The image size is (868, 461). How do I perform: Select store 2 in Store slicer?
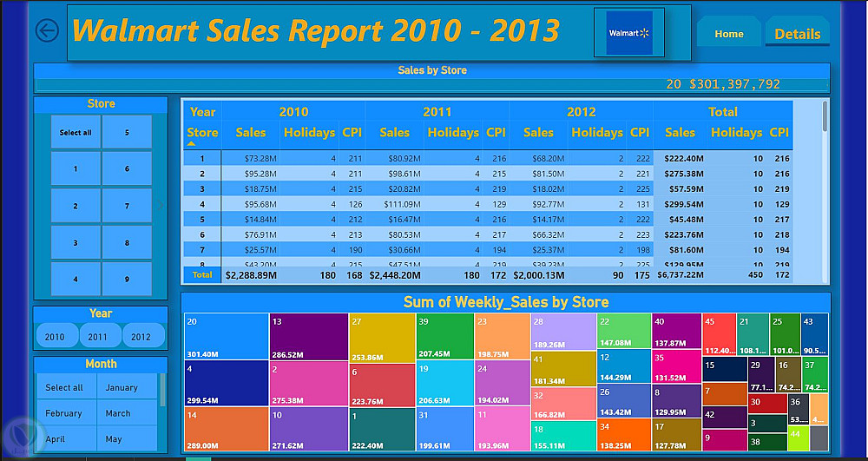76,206
